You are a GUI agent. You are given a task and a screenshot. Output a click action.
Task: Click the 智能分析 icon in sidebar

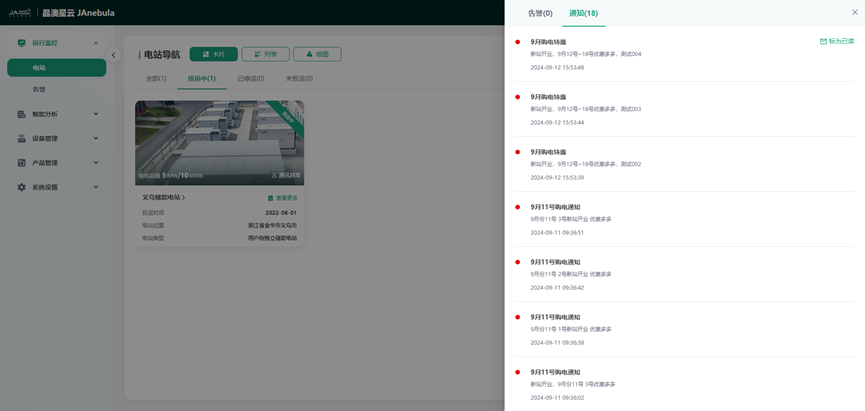[x=22, y=114]
